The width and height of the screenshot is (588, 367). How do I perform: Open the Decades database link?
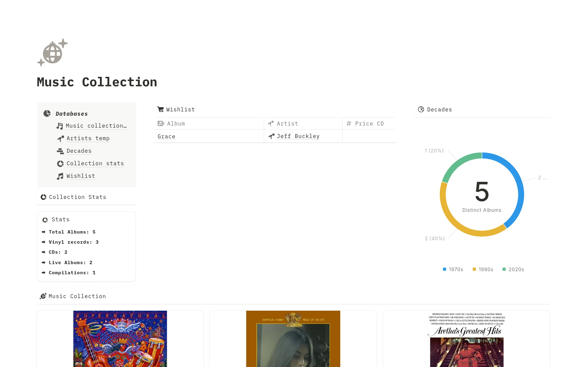[79, 151]
